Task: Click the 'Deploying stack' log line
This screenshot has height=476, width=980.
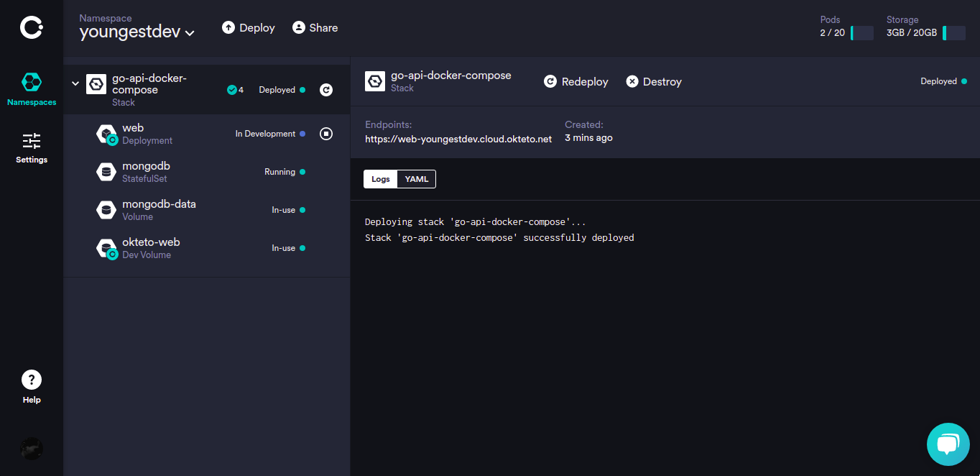Action: coord(476,222)
